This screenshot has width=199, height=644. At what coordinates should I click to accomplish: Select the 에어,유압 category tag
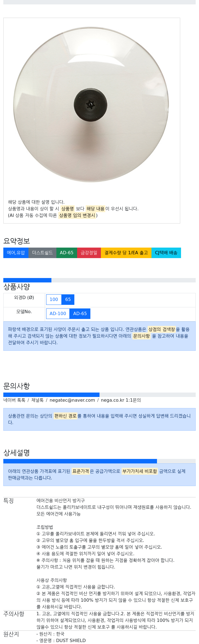pyautogui.click(x=16, y=253)
